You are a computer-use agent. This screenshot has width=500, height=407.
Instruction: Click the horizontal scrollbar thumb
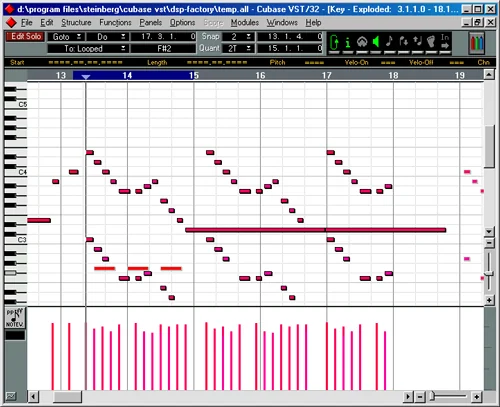pyautogui.click(x=67, y=397)
